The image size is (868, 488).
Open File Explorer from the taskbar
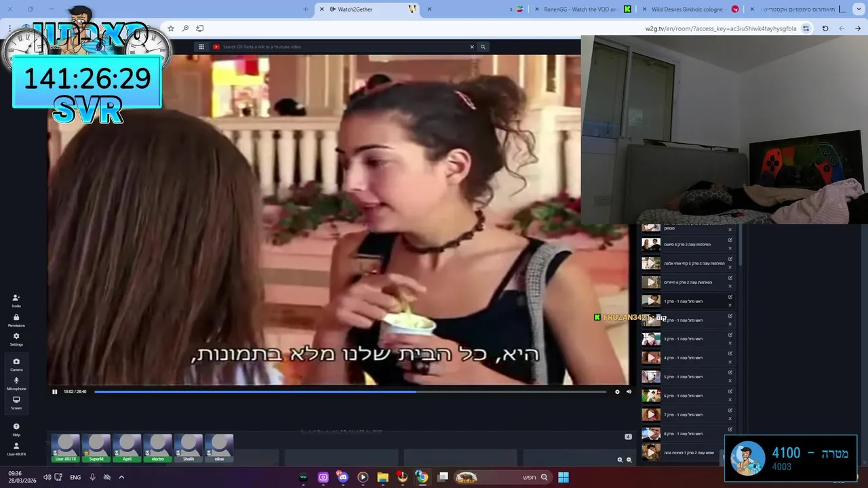382,477
